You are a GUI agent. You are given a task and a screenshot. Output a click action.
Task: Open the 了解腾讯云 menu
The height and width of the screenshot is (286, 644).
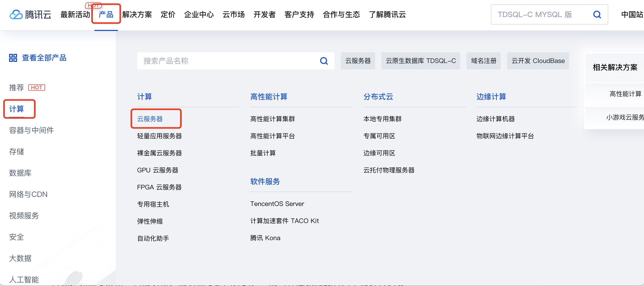(x=387, y=14)
